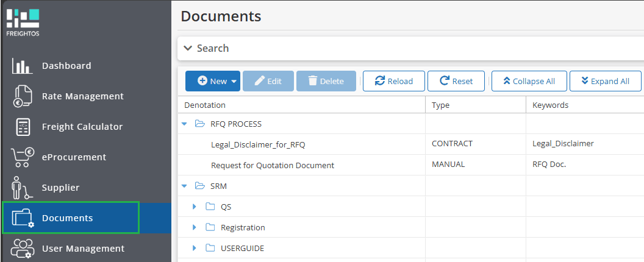Screen dimensions: 644x262
Task: Sort by the Denotation column header
Action: (x=302, y=105)
